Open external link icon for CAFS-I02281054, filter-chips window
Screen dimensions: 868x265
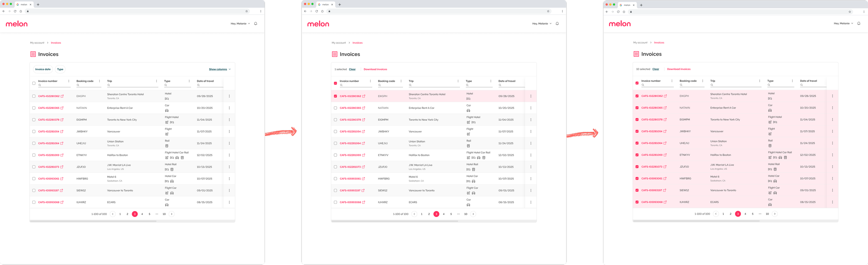pos(62,131)
